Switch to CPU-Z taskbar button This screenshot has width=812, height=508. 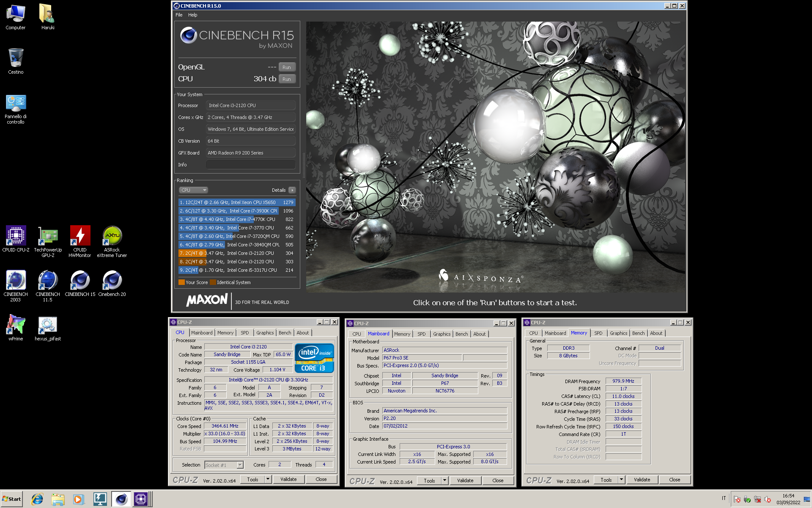point(140,500)
